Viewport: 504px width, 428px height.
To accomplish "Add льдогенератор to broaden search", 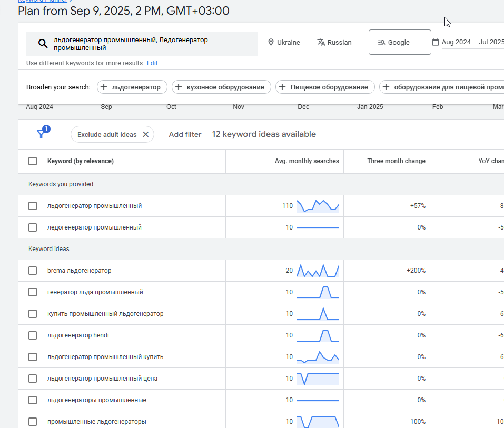I will coord(132,87).
